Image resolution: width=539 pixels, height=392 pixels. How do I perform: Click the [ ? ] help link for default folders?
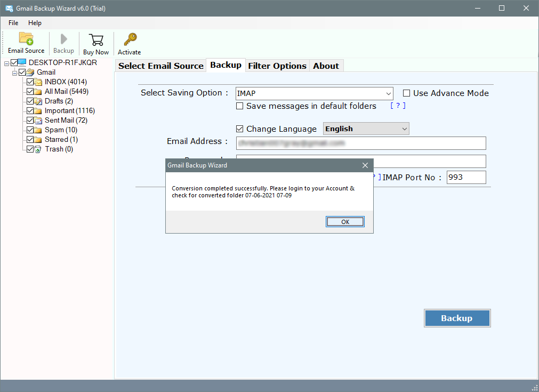point(398,106)
